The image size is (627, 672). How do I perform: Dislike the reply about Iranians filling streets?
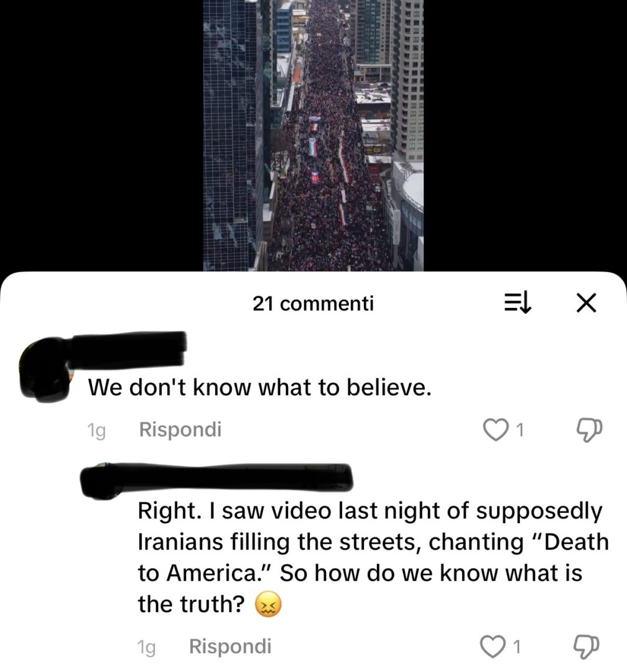point(587,646)
